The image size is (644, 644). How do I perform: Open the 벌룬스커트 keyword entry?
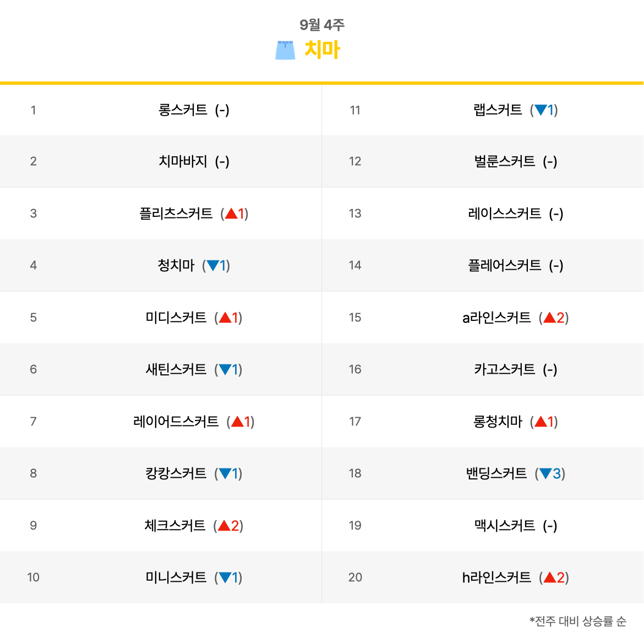coord(504,161)
